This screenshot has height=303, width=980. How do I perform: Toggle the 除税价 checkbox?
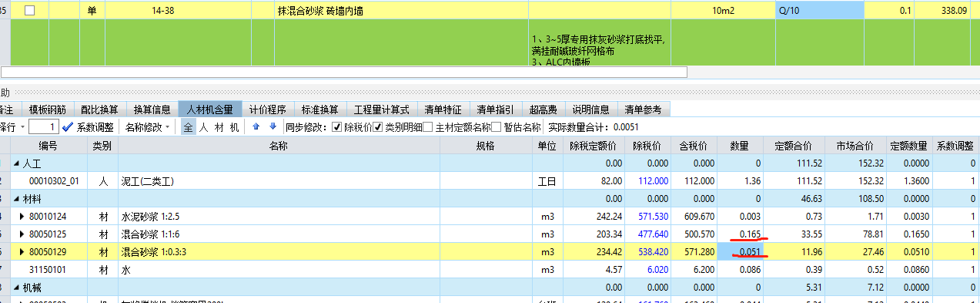click(336, 127)
